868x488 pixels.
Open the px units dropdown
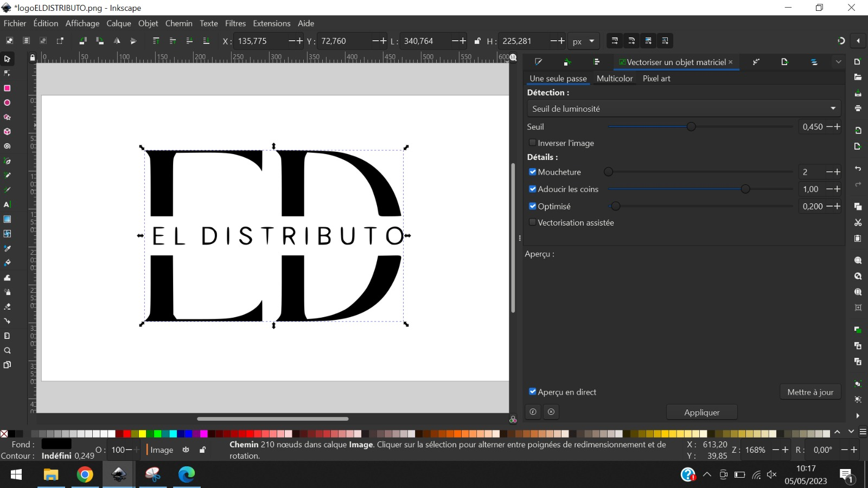[x=584, y=41]
